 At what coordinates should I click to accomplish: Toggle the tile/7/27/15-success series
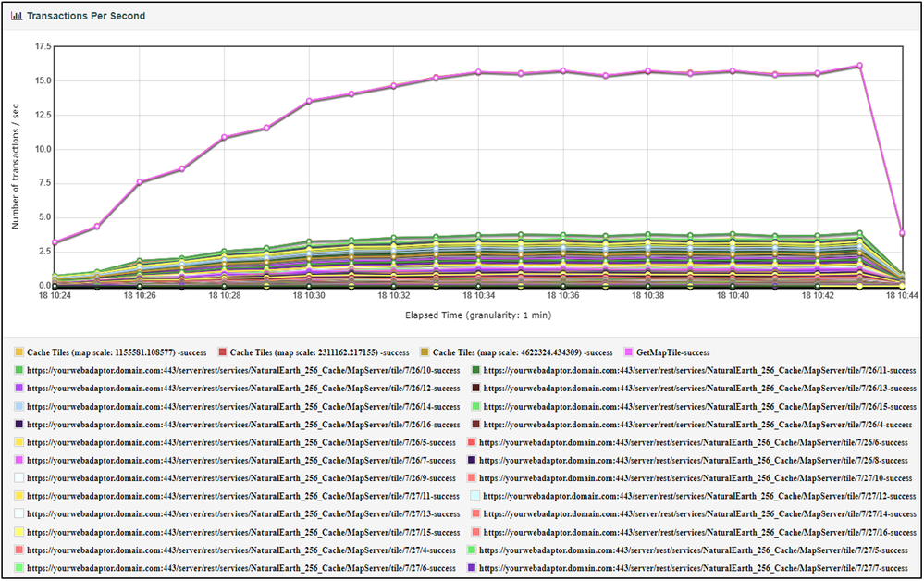pos(237,532)
